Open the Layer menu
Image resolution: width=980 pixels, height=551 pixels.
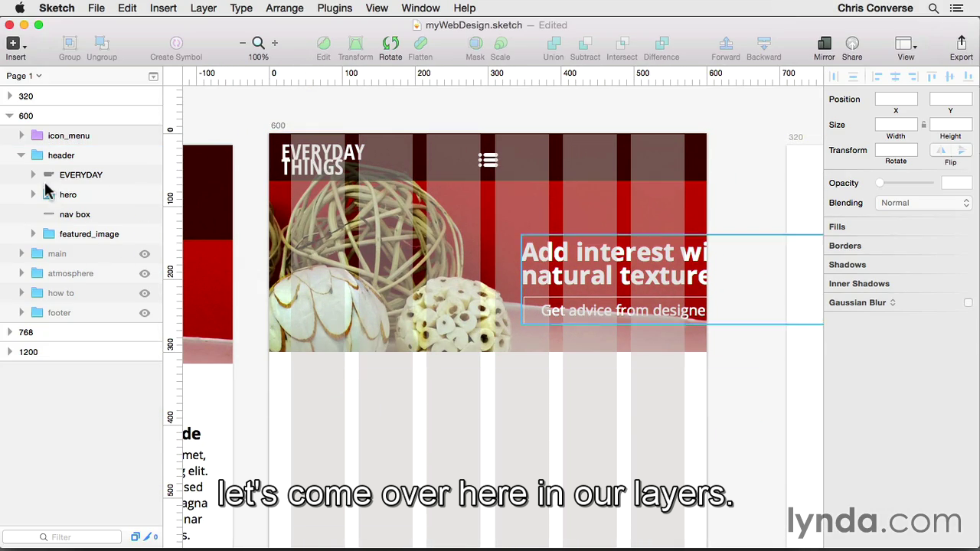[203, 8]
